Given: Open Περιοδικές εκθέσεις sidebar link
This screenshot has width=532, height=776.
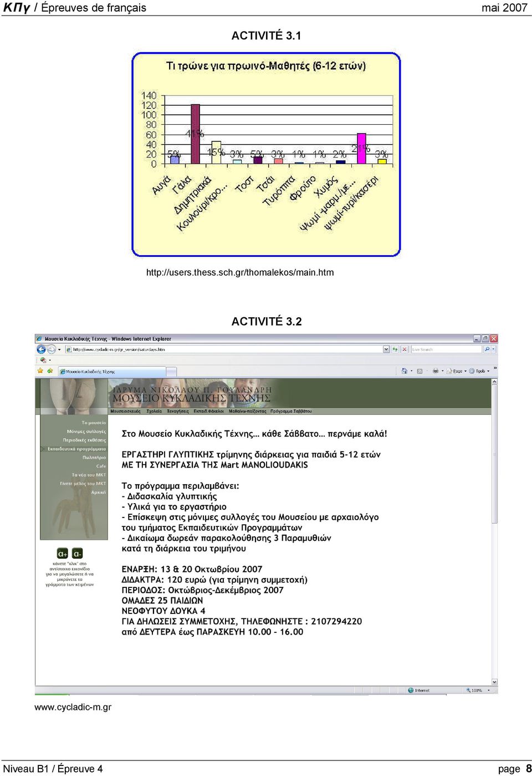Looking at the screenshot, I should (x=84, y=440).
